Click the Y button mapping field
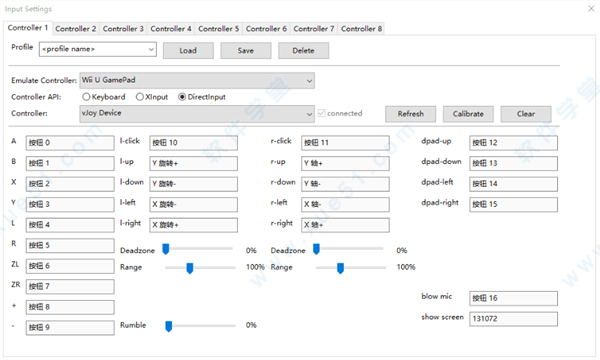Screen dimensions: 600x360 coord(70,204)
